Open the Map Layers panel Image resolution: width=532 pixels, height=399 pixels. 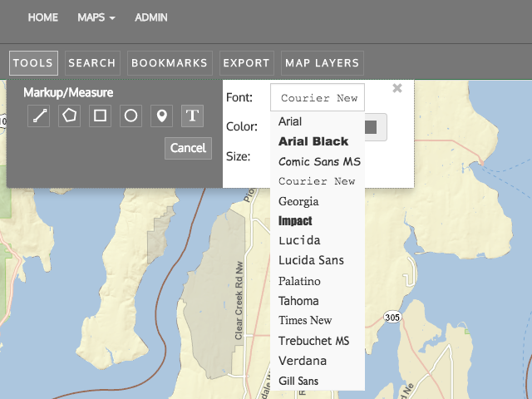point(322,63)
